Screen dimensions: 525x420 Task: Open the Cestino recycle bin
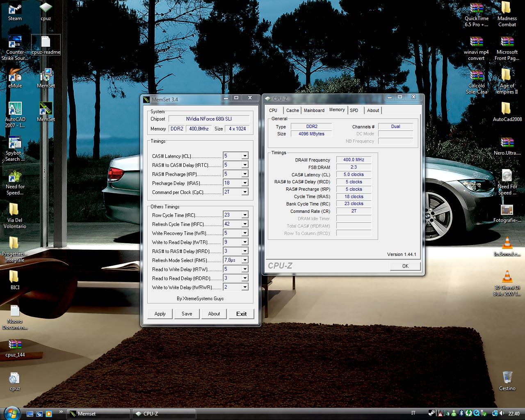(507, 381)
